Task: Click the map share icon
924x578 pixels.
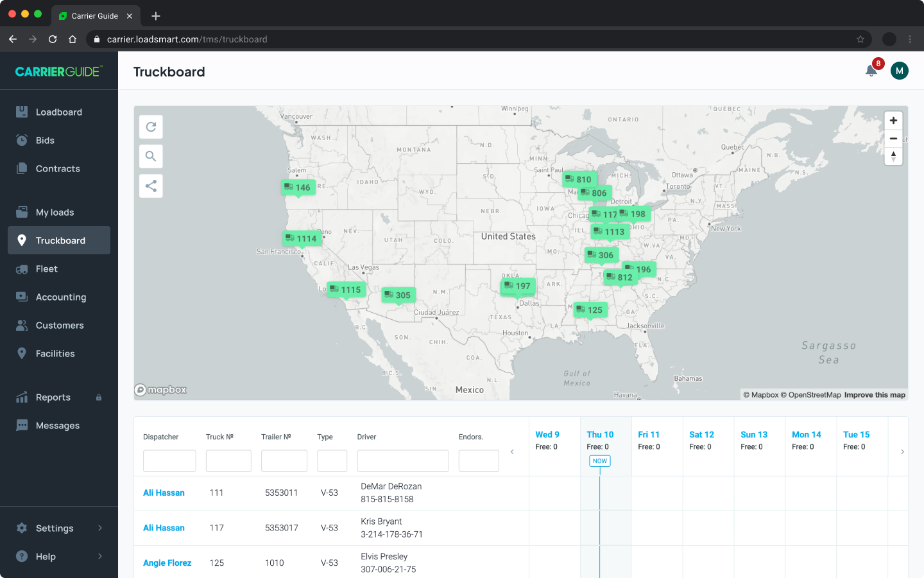Action: (151, 186)
